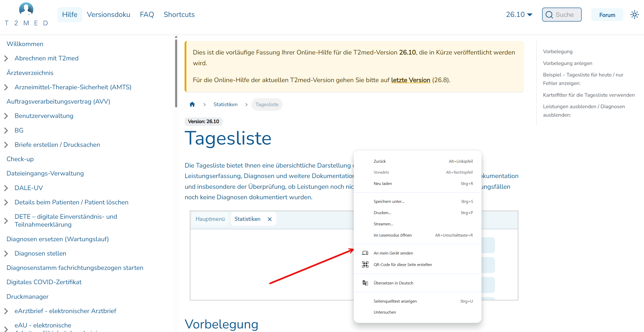The width and height of the screenshot is (644, 332).
Task: Jump to 'Vorbelegung anlegen' in page outline
Action: pos(568,63)
